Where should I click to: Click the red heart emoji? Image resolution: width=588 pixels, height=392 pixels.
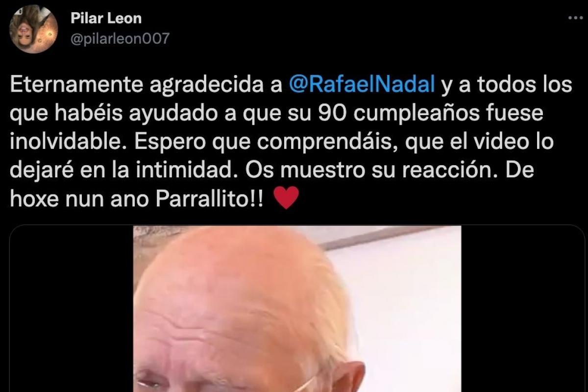[x=285, y=198]
